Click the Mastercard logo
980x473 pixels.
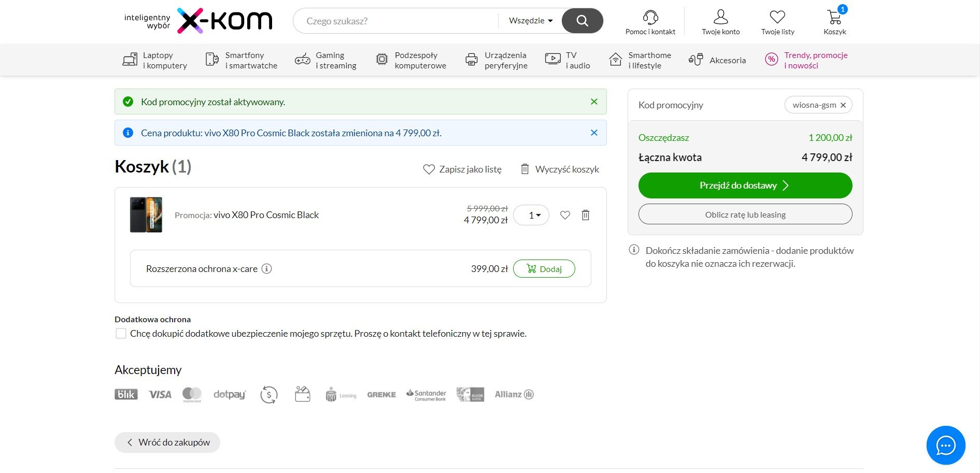pos(192,395)
